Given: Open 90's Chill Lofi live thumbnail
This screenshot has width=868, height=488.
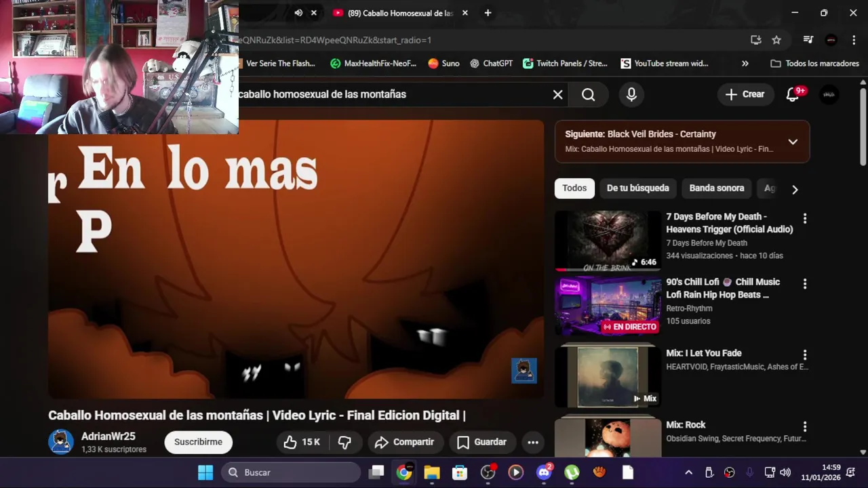Looking at the screenshot, I should point(608,305).
